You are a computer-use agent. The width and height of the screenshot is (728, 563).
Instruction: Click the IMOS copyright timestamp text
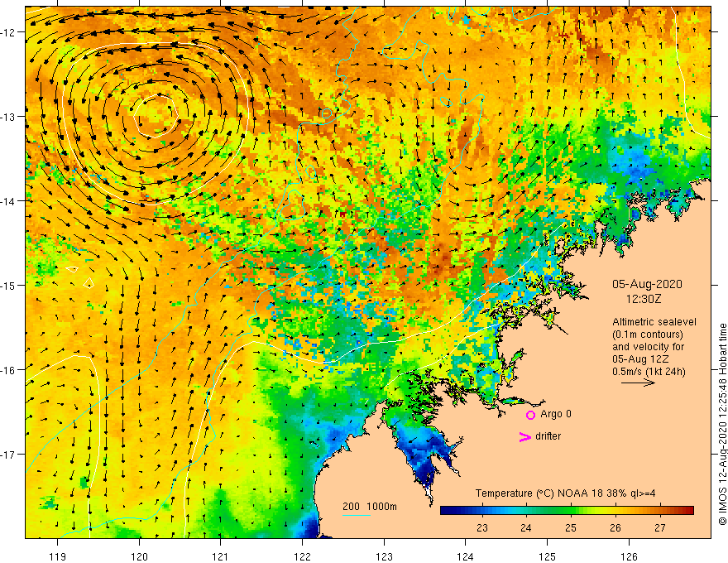(x=722, y=425)
